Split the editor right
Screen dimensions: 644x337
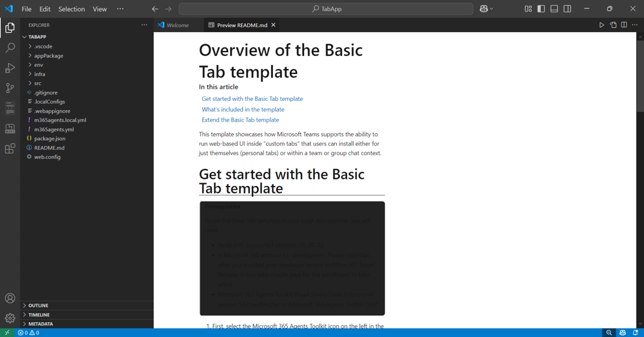coord(624,25)
